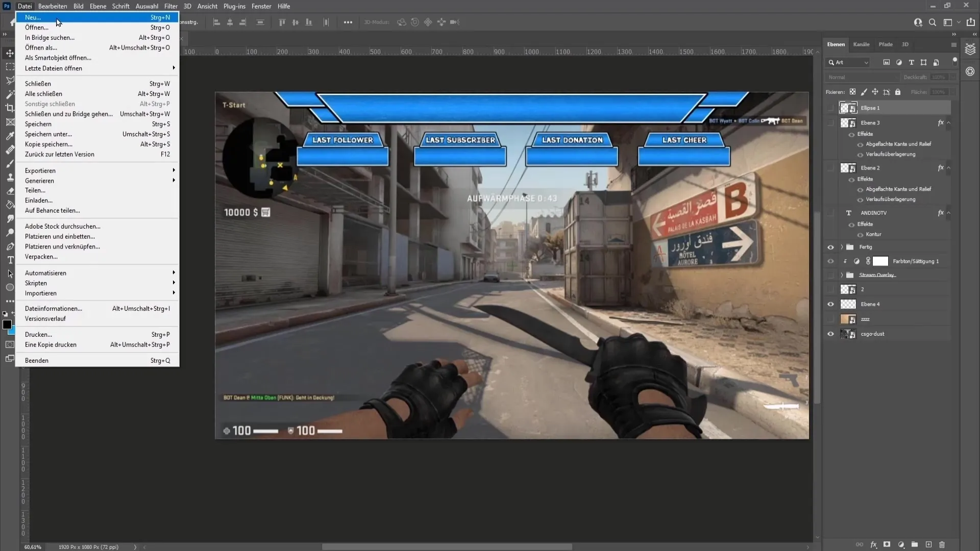Select the Horizontal Type tool
The image size is (980, 551).
click(10, 260)
